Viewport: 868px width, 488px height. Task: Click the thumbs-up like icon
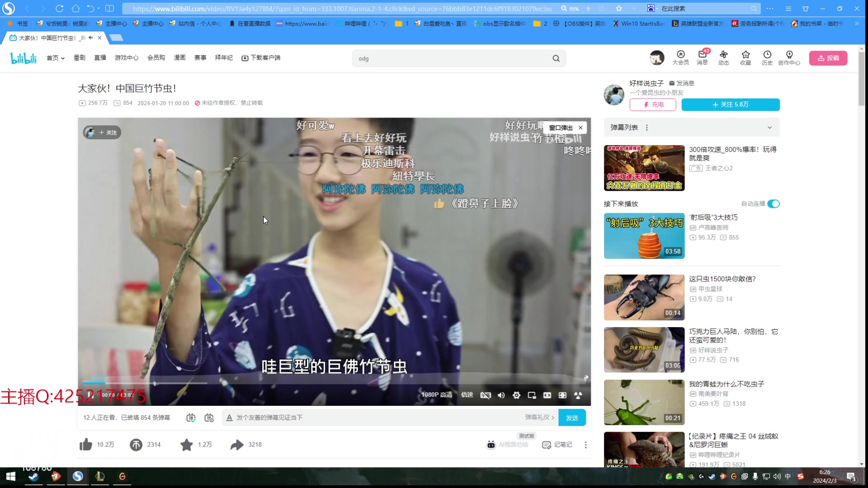[85, 445]
